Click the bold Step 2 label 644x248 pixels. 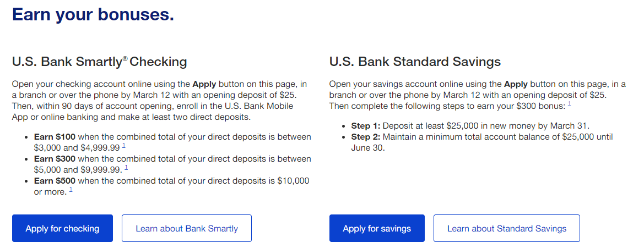tap(366, 137)
